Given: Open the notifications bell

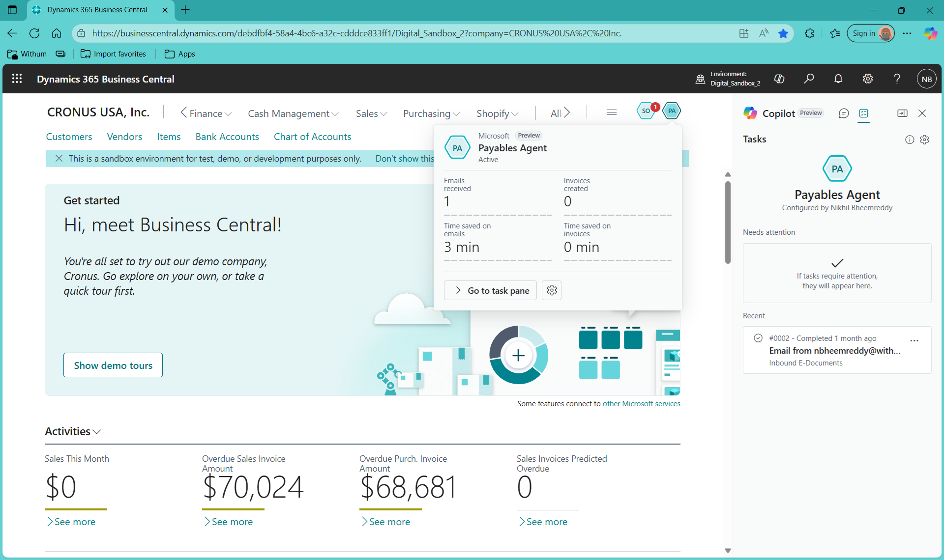Looking at the screenshot, I should (x=838, y=79).
